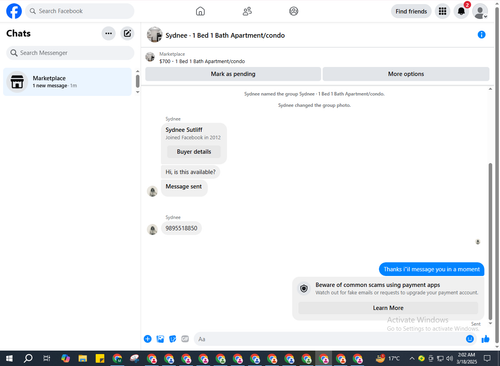This screenshot has width=500, height=366.
Task: Click the 'Message sent' bubble
Action: click(x=184, y=187)
